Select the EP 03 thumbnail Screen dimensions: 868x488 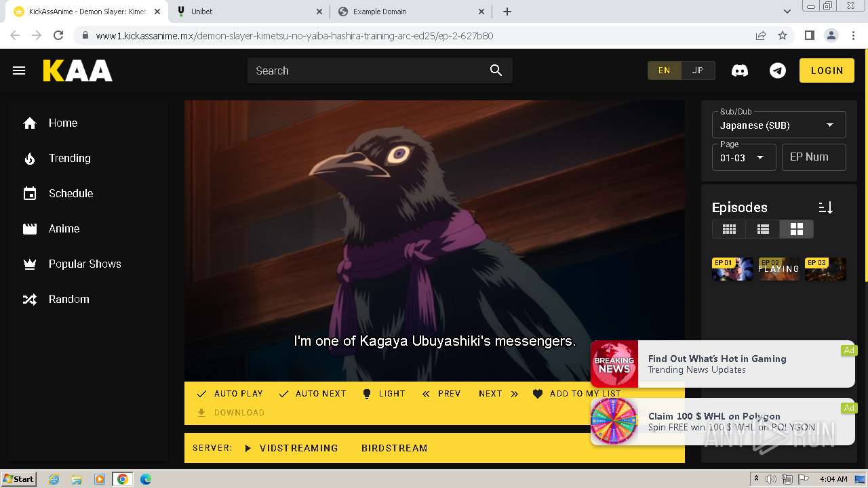(825, 269)
